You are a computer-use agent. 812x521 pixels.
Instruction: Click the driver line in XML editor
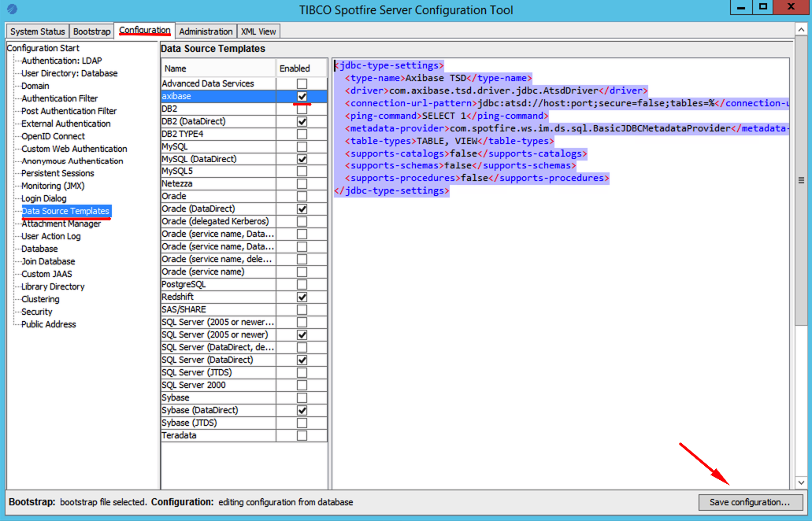[x=497, y=91]
